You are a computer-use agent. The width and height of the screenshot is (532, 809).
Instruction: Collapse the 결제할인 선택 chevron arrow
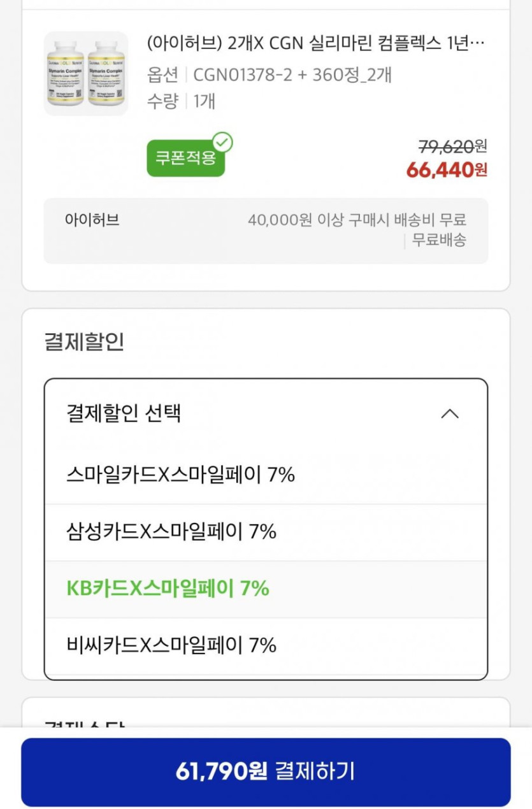point(450,414)
